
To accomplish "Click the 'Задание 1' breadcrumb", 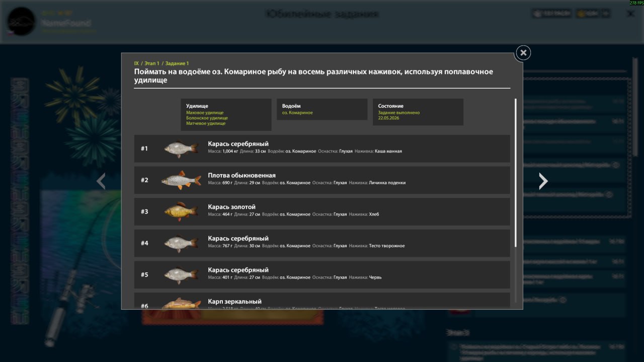I will click(177, 63).
